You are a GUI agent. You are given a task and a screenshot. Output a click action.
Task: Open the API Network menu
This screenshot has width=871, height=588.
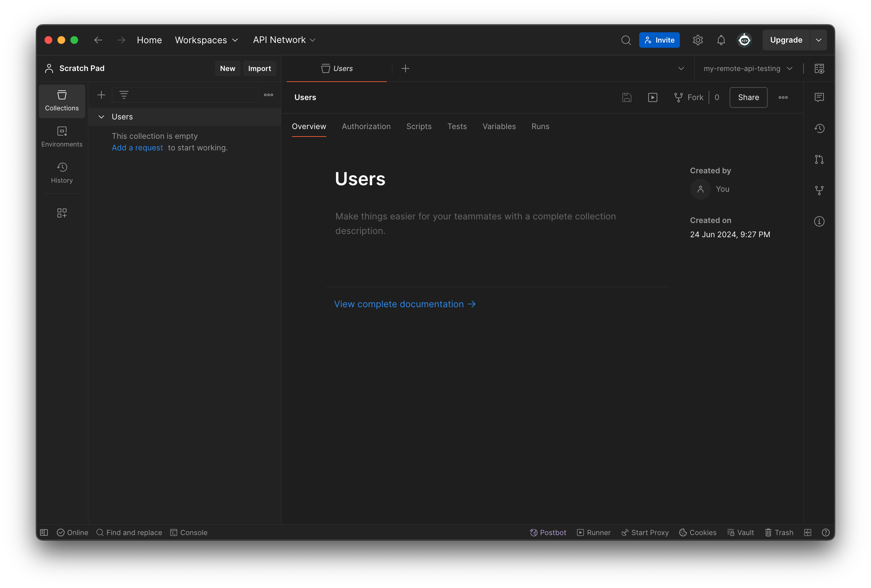point(284,40)
